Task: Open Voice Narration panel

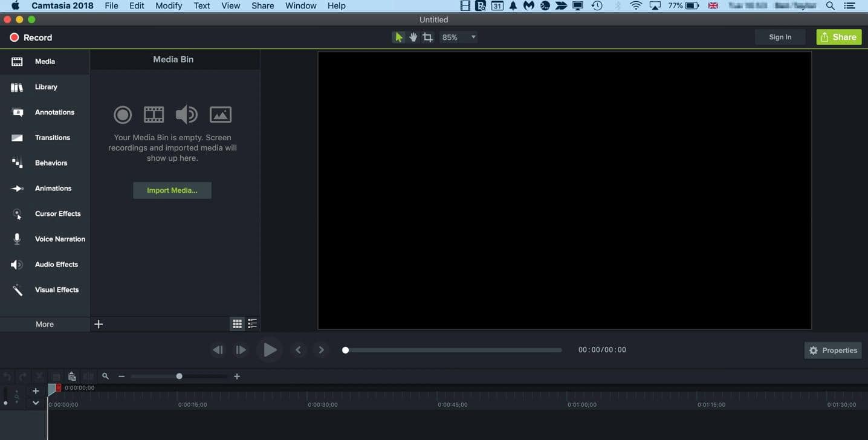Action: pos(45,239)
